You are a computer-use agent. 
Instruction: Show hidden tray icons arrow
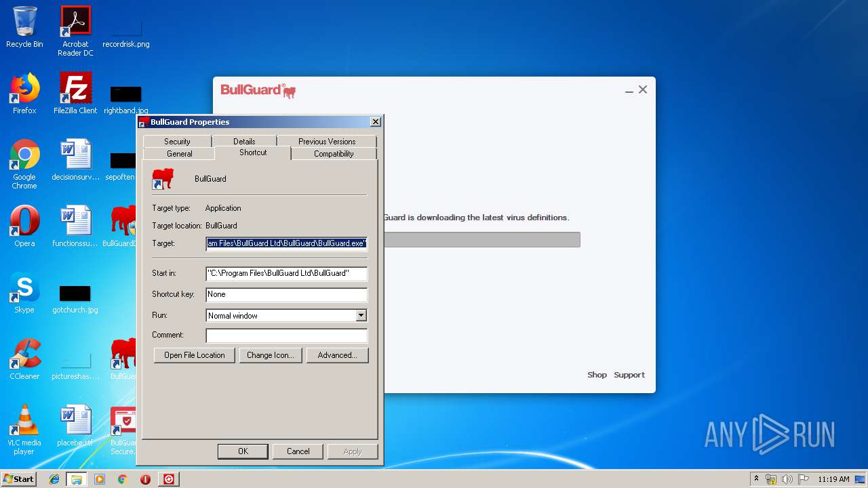[757, 479]
